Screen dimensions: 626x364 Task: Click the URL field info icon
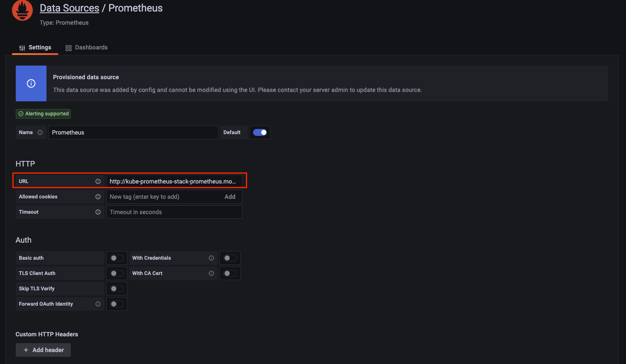pos(98,181)
